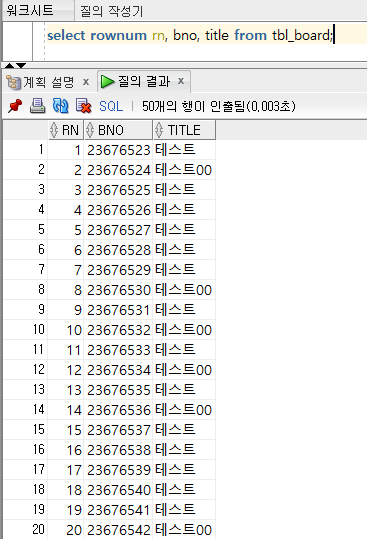Image resolution: width=367 pixels, height=539 pixels.
Task: Select RN cell with value 18
Action: [x=66, y=490]
